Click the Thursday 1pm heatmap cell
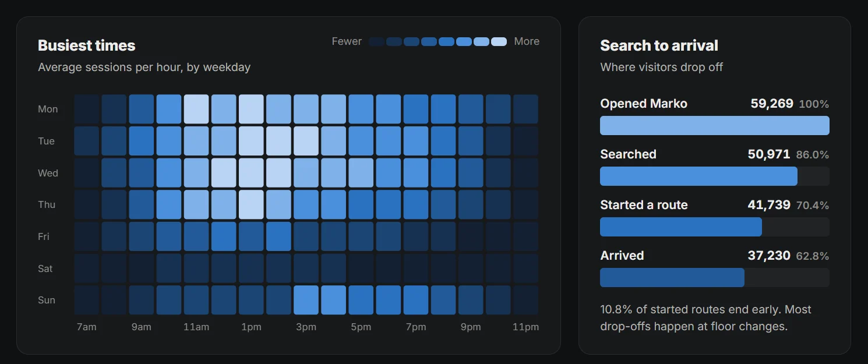The image size is (868, 364). pyautogui.click(x=251, y=204)
